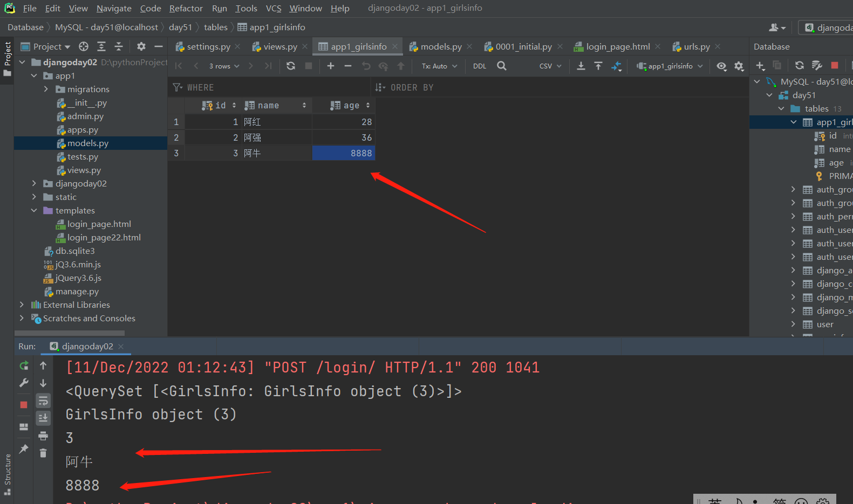Open the DDL view for the table
The height and width of the screenshot is (504, 853).
pyautogui.click(x=480, y=66)
